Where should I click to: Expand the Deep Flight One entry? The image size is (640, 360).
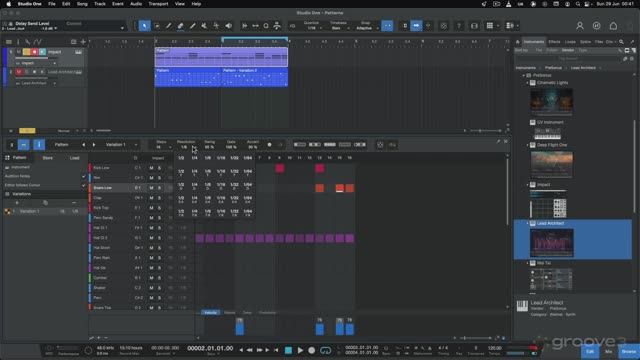[x=527, y=145]
